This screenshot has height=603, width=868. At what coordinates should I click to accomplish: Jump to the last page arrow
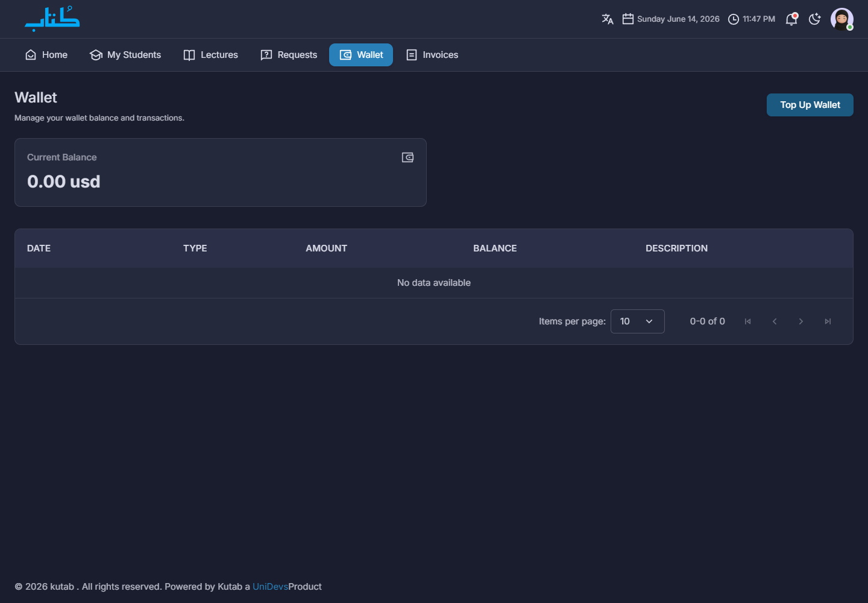[828, 321]
